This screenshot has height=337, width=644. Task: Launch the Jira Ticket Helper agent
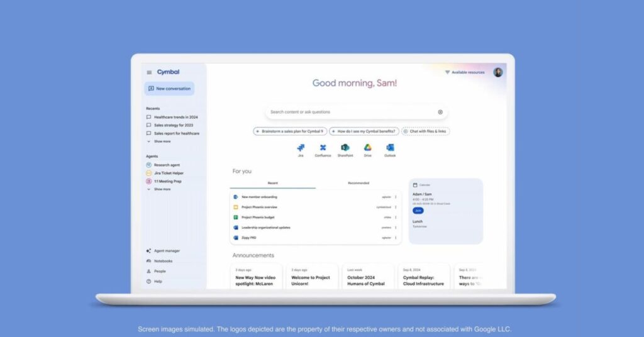click(165, 174)
